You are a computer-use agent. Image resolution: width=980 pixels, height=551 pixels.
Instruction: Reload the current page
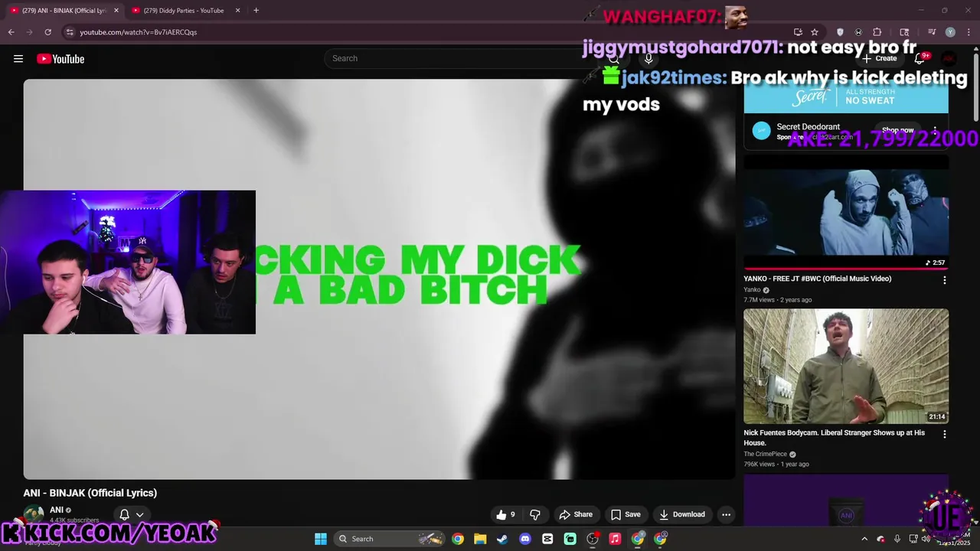47,32
